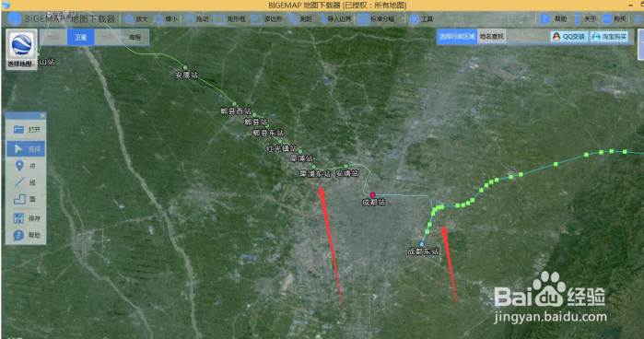Switch to the 卫星 satellite tab
The height and width of the screenshot is (339, 644).
point(80,38)
